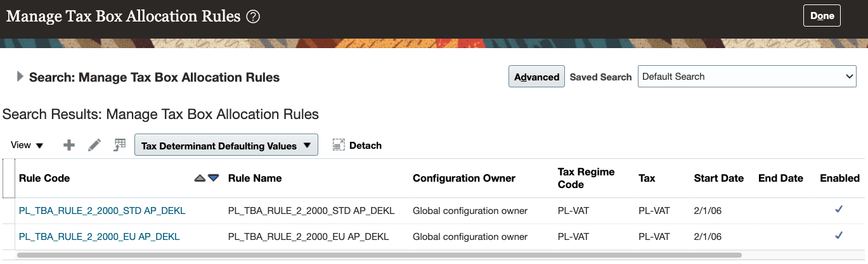
Task: Click the End Date column header
Action: click(x=781, y=179)
